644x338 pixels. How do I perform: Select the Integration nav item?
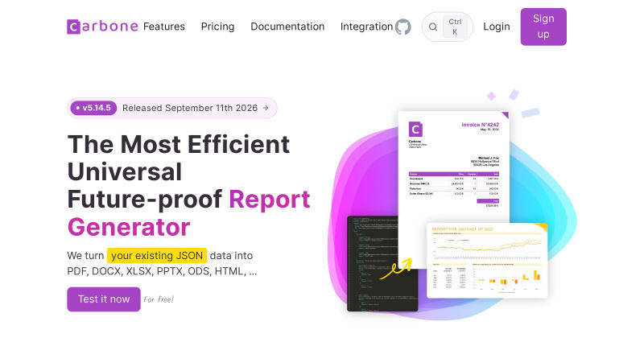click(366, 27)
